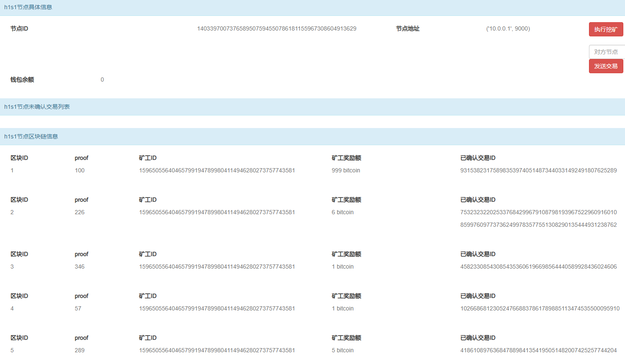625x364 pixels.
Task: Select the 矿工奖励额 heading above 999 bitcoin
Action: pyautogui.click(x=346, y=158)
